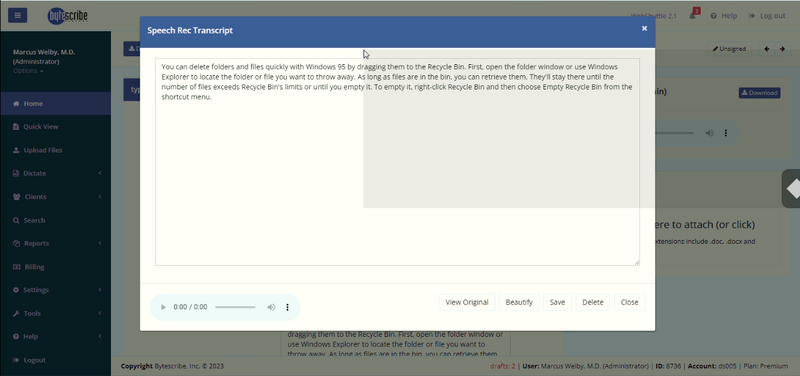The width and height of the screenshot is (800, 376).
Task: Play the transcript audio in the dialog
Action: tap(163, 307)
